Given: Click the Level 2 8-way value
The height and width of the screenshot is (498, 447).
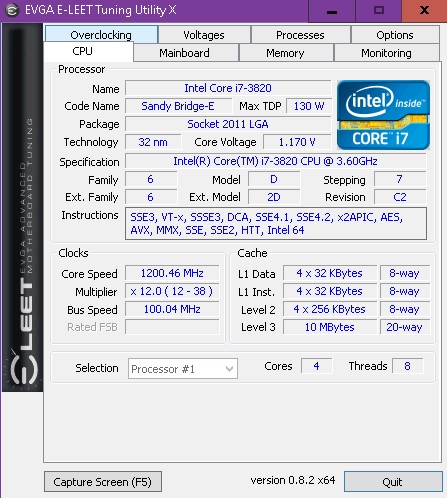Looking at the screenshot, I should 405,309.
